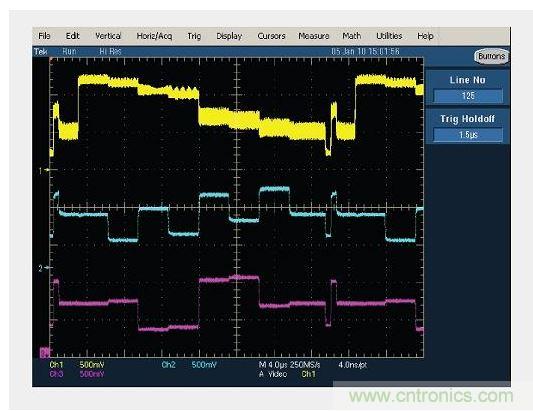The image size is (533, 411).
Task: Open the Horiz/Acq menu
Action: pyautogui.click(x=154, y=36)
